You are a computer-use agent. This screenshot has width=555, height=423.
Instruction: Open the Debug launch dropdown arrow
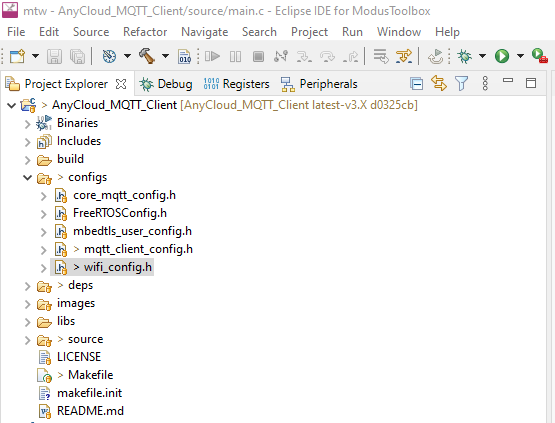[482, 56]
